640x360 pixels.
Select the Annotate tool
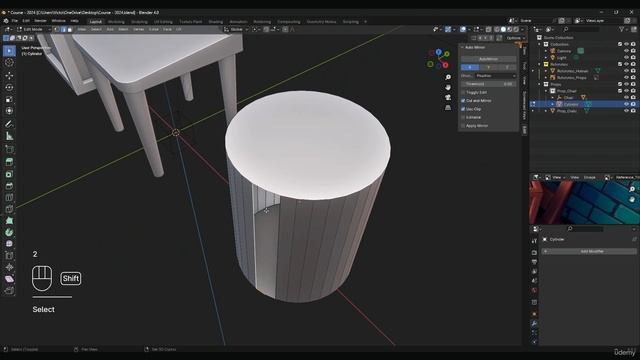click(x=9, y=124)
